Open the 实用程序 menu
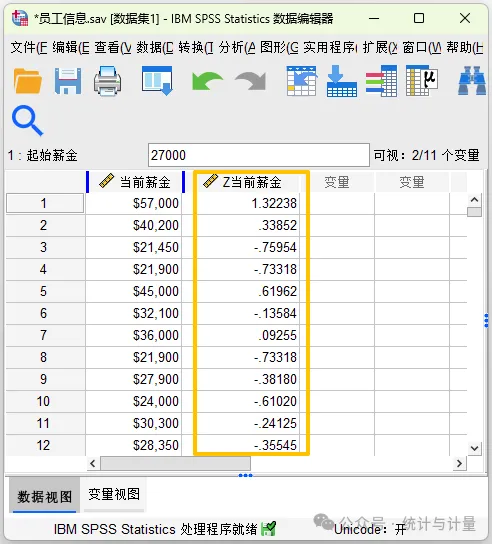 pyautogui.click(x=330, y=48)
